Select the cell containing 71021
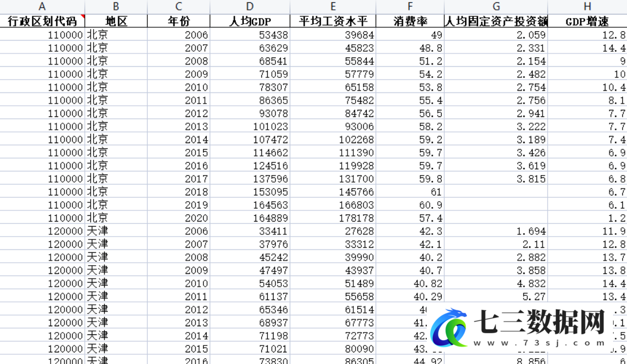Image resolution: width=627 pixels, height=364 pixels. pyautogui.click(x=250, y=349)
